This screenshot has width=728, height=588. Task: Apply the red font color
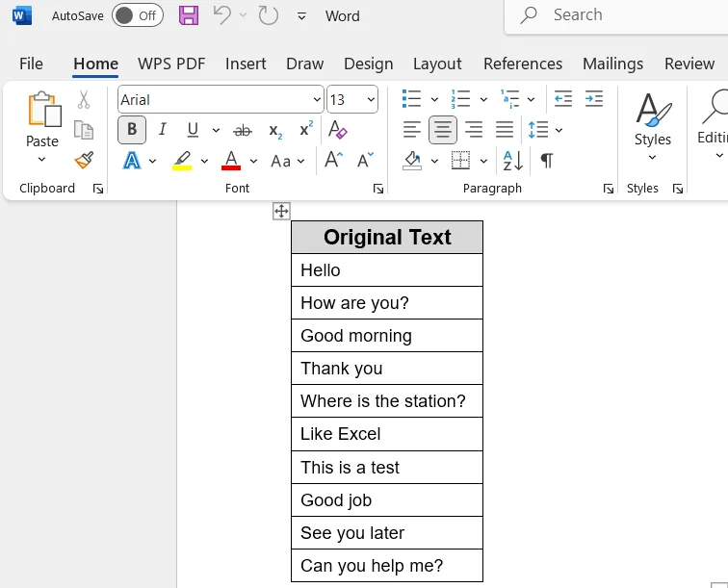tap(231, 161)
